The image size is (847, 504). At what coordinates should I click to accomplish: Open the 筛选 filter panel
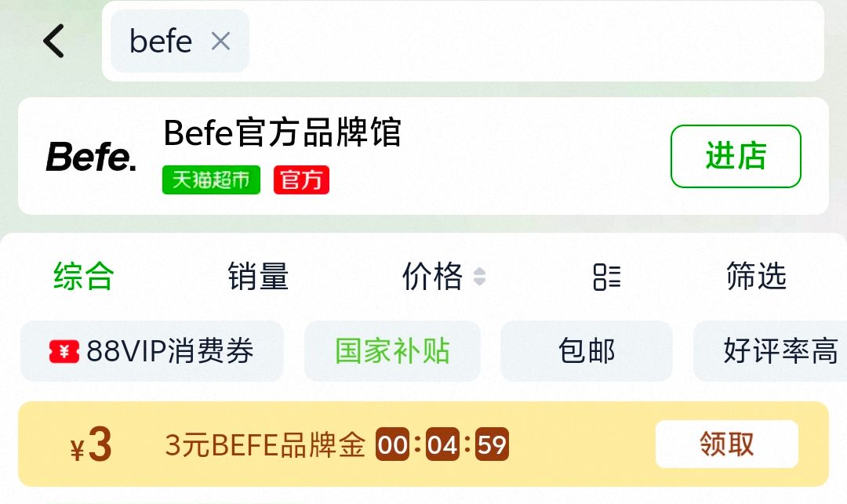pos(756,277)
